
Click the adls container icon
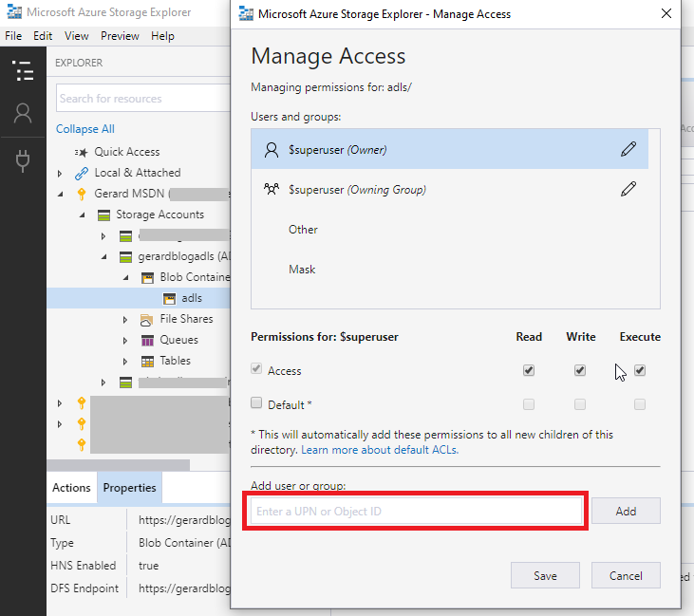(169, 299)
